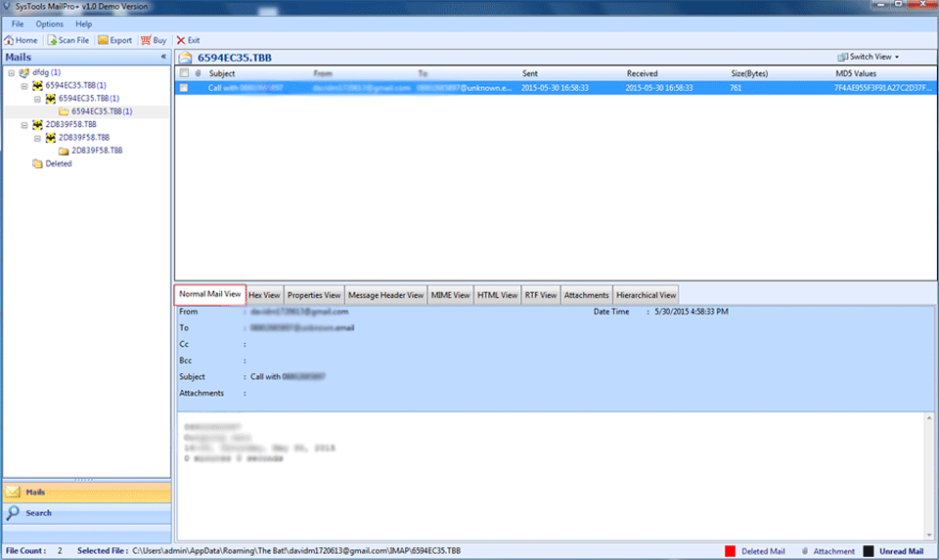The height and width of the screenshot is (560, 939).
Task: Tick the checkbox for the Call with email row
Action: point(184,88)
